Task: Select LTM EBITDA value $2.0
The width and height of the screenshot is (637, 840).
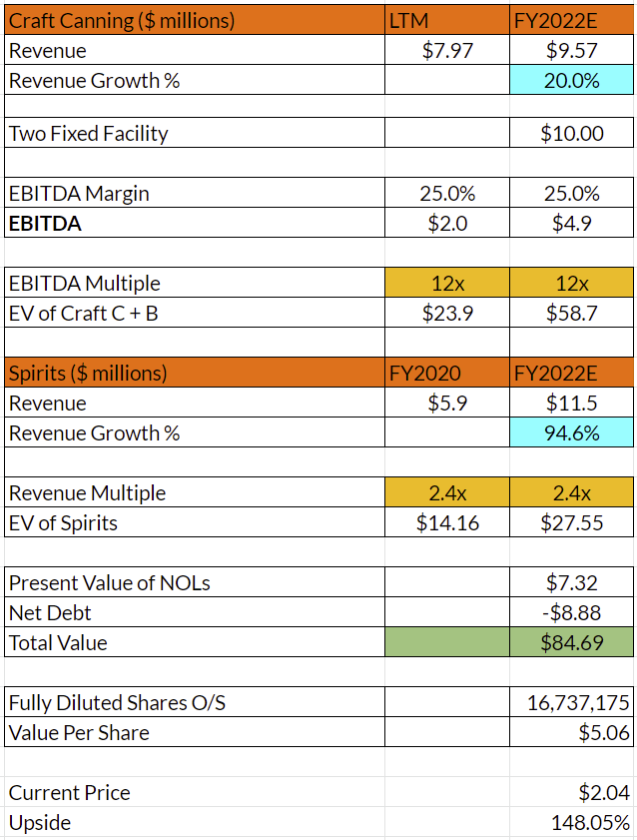Action: point(447,223)
